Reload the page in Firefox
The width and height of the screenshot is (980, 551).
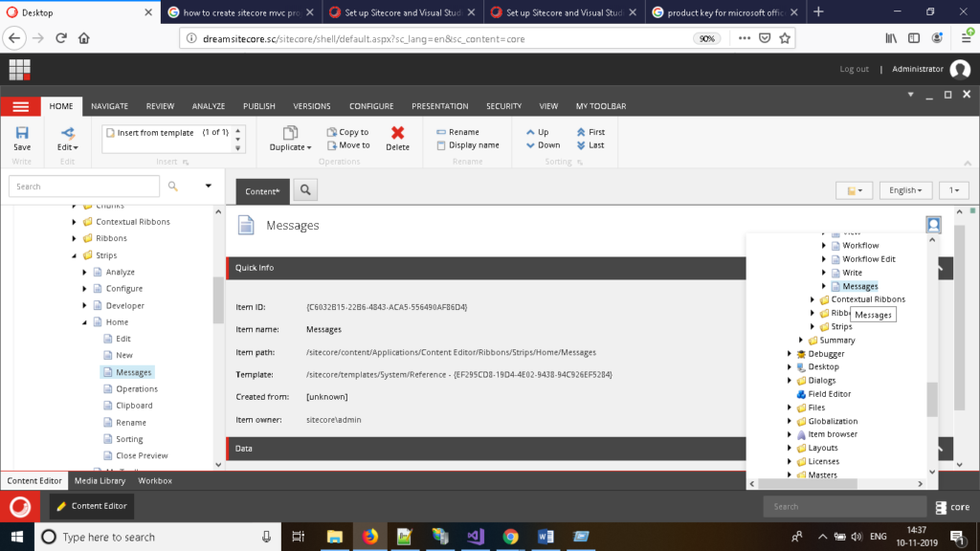point(61,38)
